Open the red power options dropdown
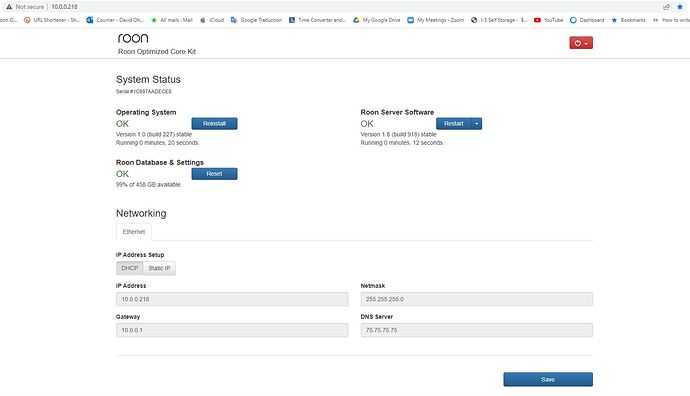 point(581,43)
